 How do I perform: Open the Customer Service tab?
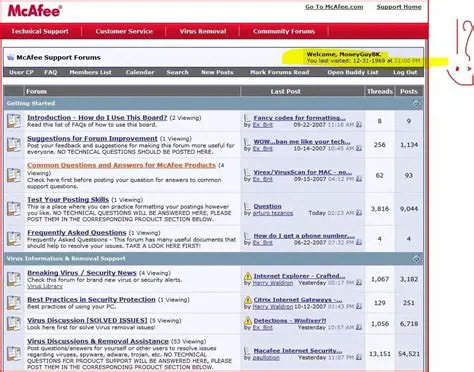point(124,31)
